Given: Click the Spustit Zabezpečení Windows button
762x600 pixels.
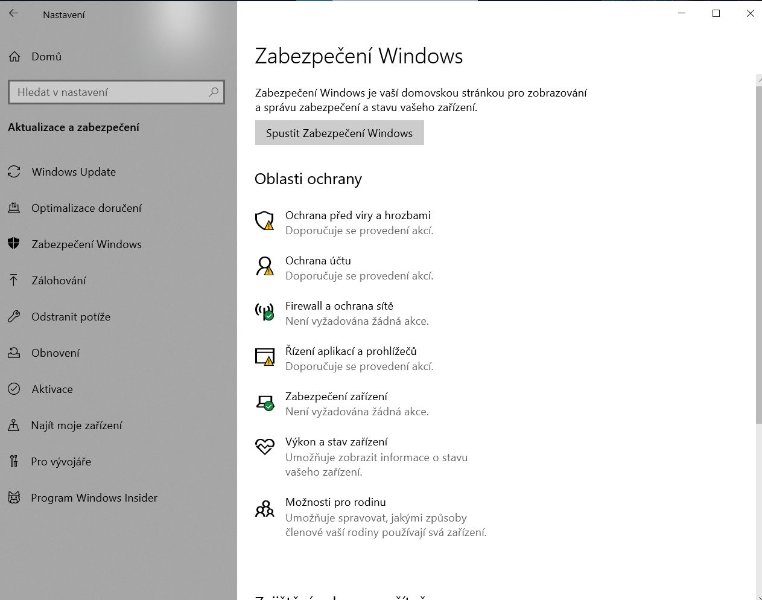Looking at the screenshot, I should coord(339,133).
